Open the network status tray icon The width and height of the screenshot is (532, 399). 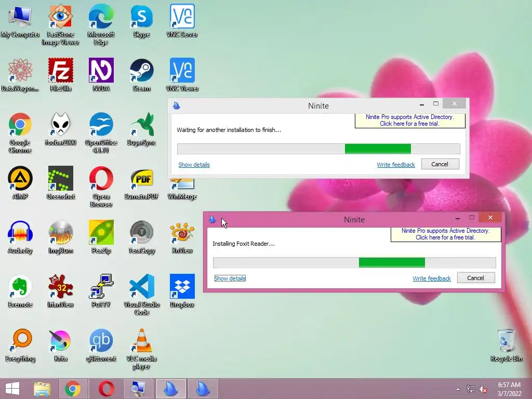[471, 389]
